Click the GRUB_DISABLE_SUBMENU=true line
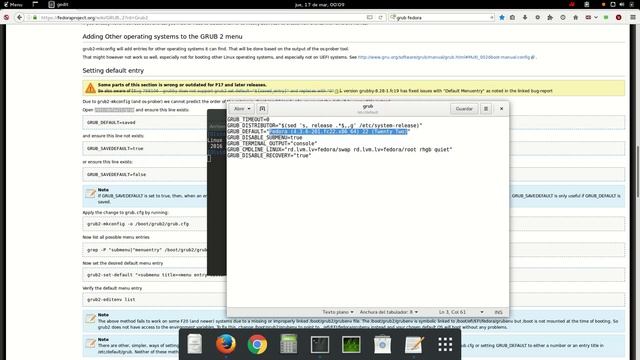 click(265, 138)
